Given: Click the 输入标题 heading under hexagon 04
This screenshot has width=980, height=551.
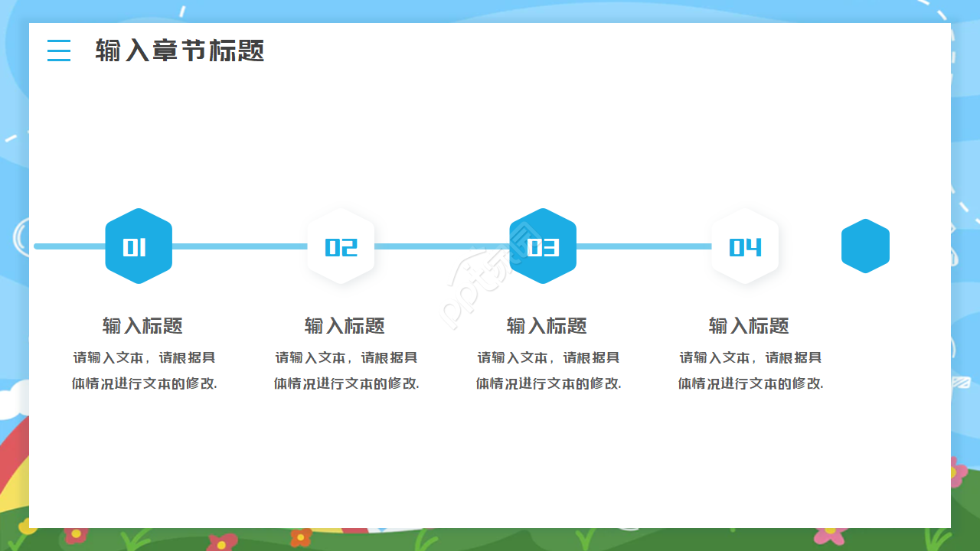Looking at the screenshot, I should [750, 326].
